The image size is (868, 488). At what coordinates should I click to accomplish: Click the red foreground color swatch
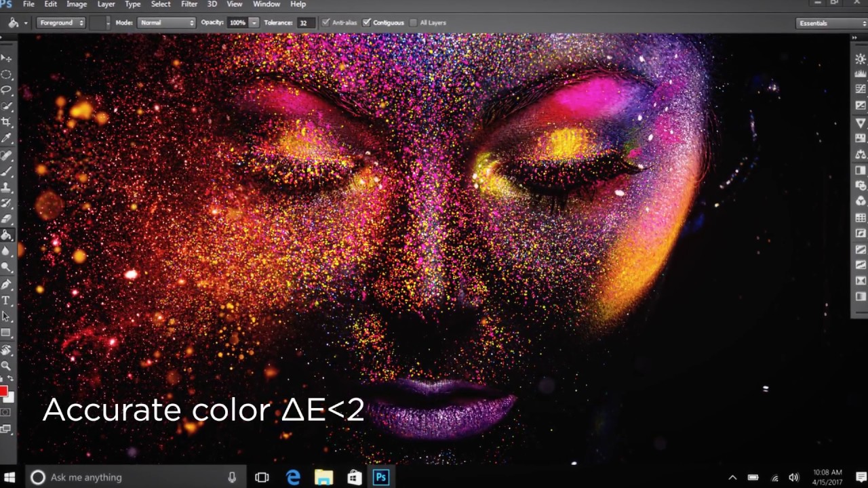[3, 391]
